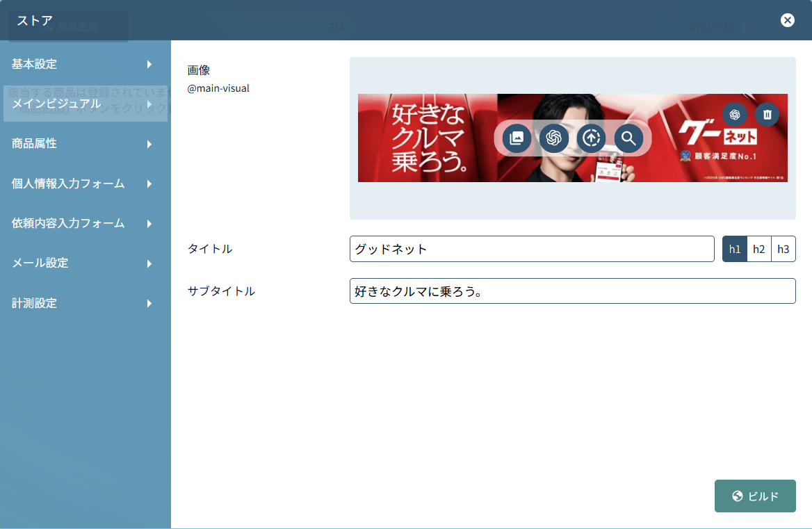Open the 基本設定 section
Screen dimensions: 812x529
[86, 64]
